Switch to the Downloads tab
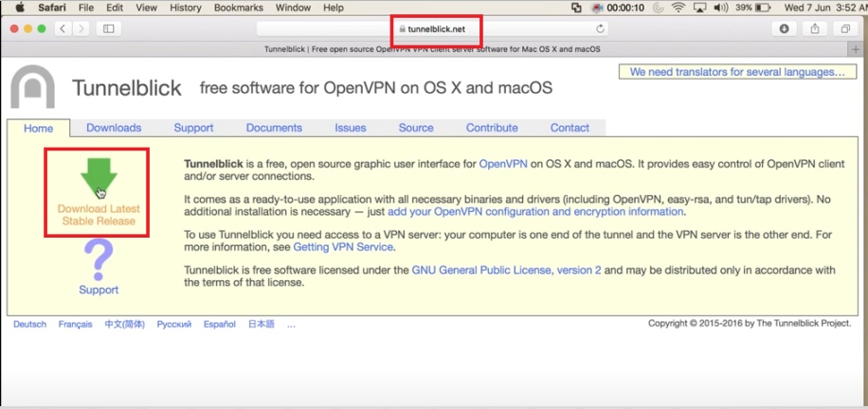 click(114, 128)
